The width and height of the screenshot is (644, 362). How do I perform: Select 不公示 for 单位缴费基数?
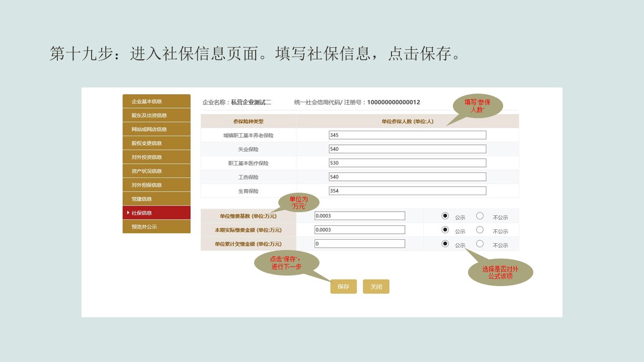pos(479,215)
